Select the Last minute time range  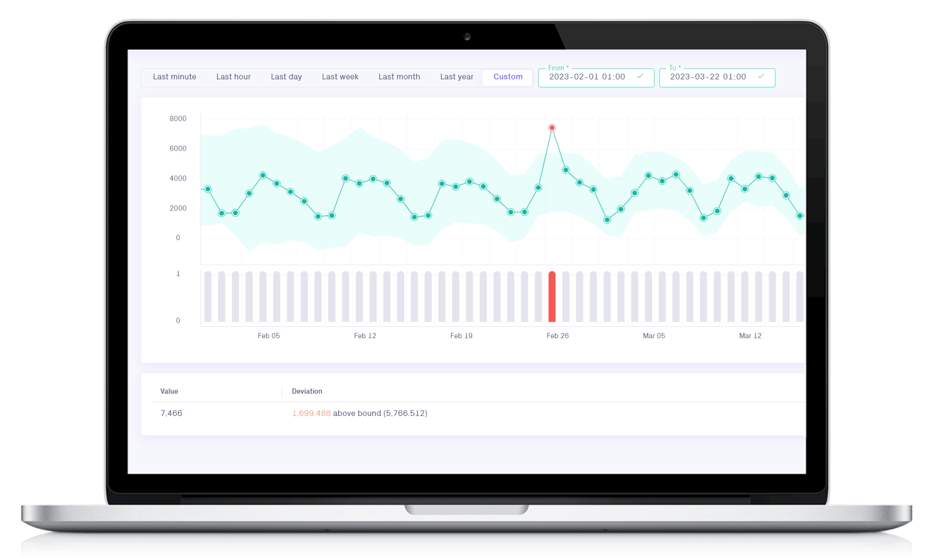[174, 77]
